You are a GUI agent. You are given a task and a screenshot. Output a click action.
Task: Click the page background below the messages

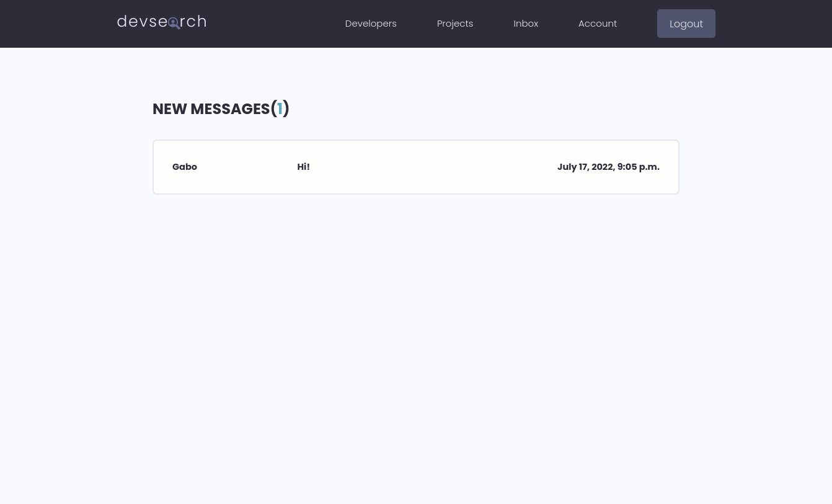pos(415,341)
